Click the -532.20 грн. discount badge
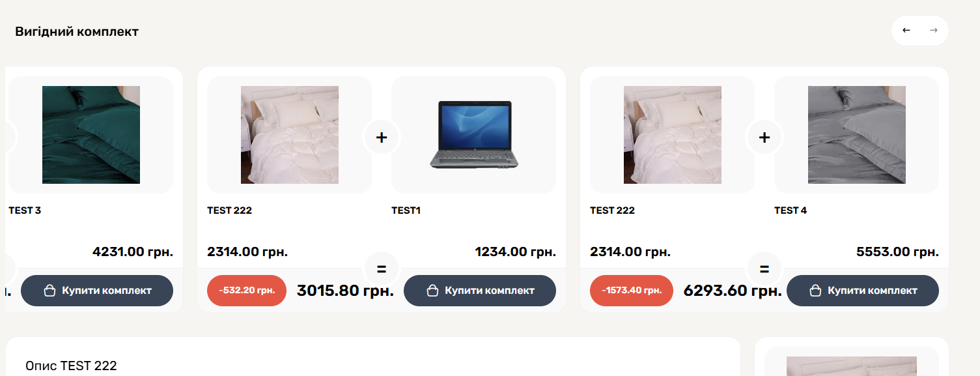Screen dimensions: 980x376 pos(247,291)
